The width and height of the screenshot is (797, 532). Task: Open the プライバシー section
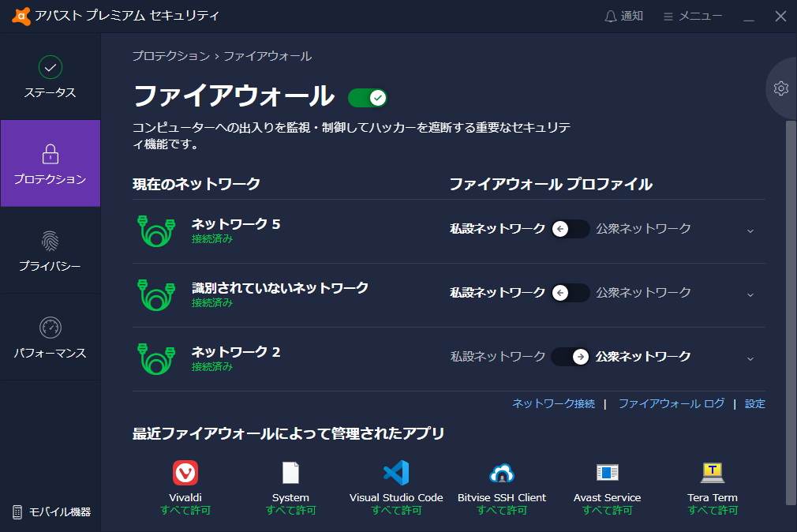pyautogui.click(x=51, y=250)
